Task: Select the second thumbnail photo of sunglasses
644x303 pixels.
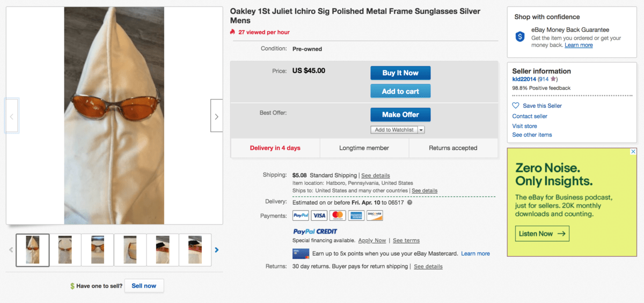Action: pyautogui.click(x=65, y=250)
